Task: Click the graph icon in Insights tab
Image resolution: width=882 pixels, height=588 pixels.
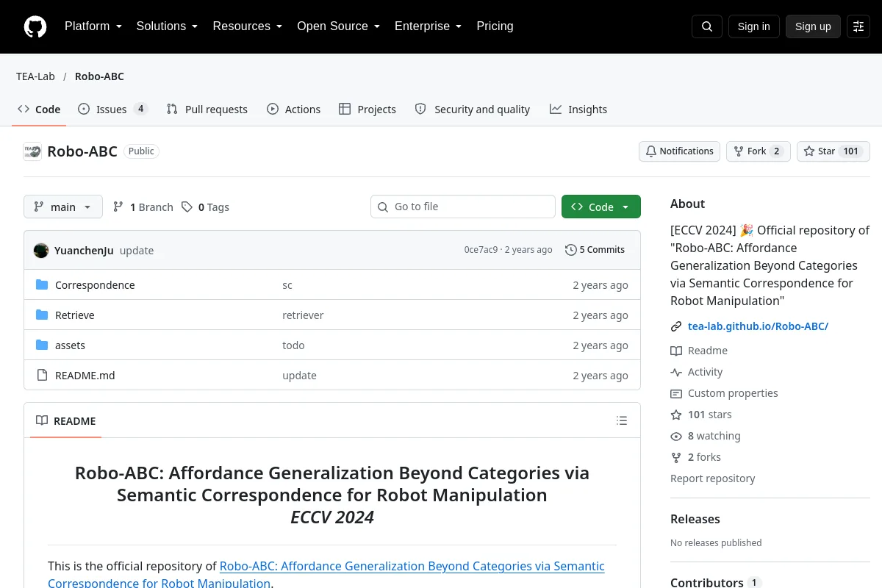Action: pyautogui.click(x=556, y=109)
